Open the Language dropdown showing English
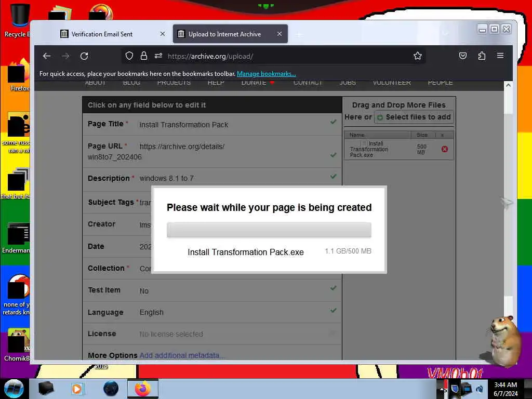 (x=152, y=312)
